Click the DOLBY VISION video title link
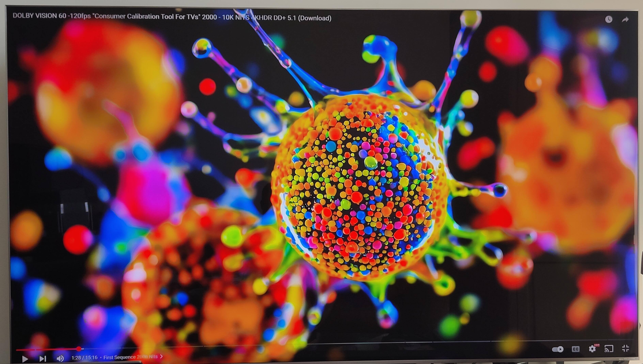 [x=172, y=17]
